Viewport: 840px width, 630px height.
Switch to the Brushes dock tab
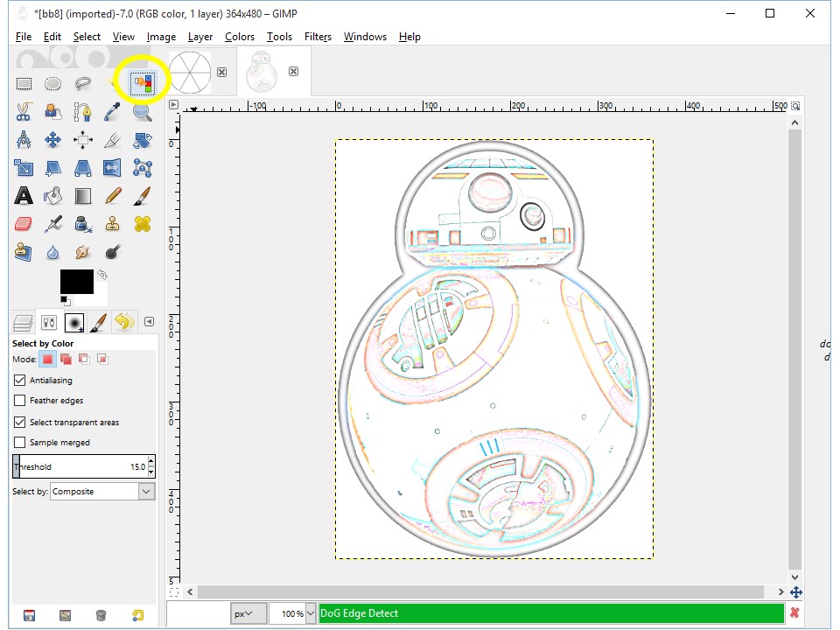pos(73,323)
